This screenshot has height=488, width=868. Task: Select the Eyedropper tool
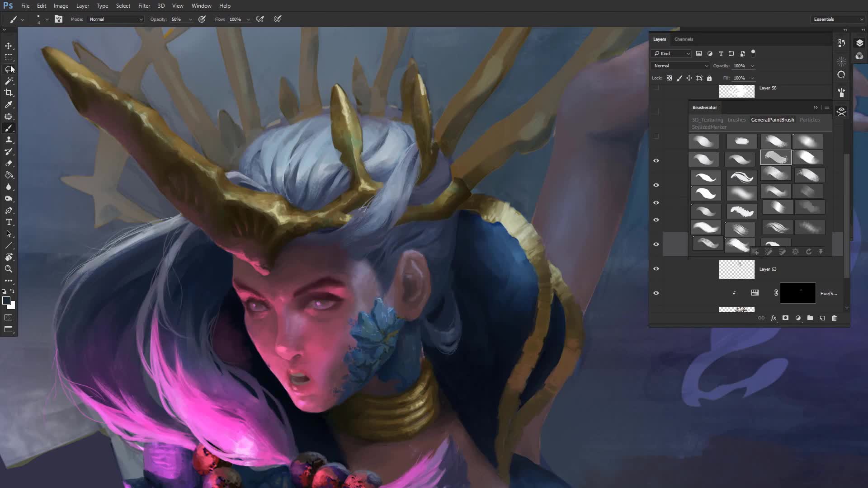point(9,104)
